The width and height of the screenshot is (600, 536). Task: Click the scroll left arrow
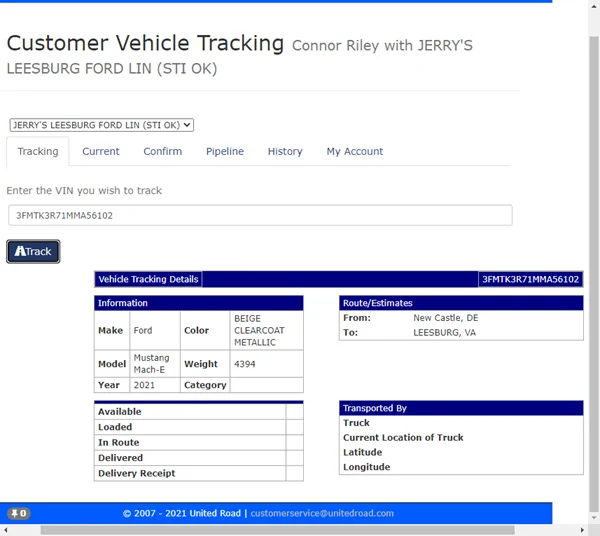tap(5, 530)
